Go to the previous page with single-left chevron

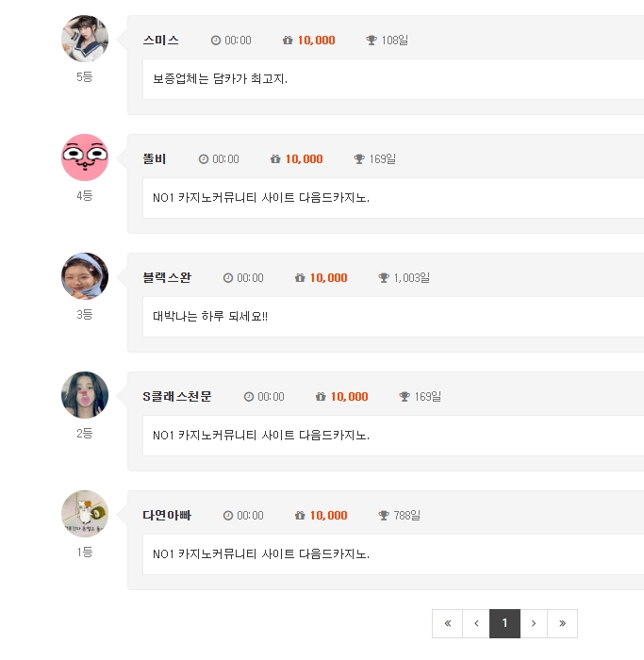point(476,623)
